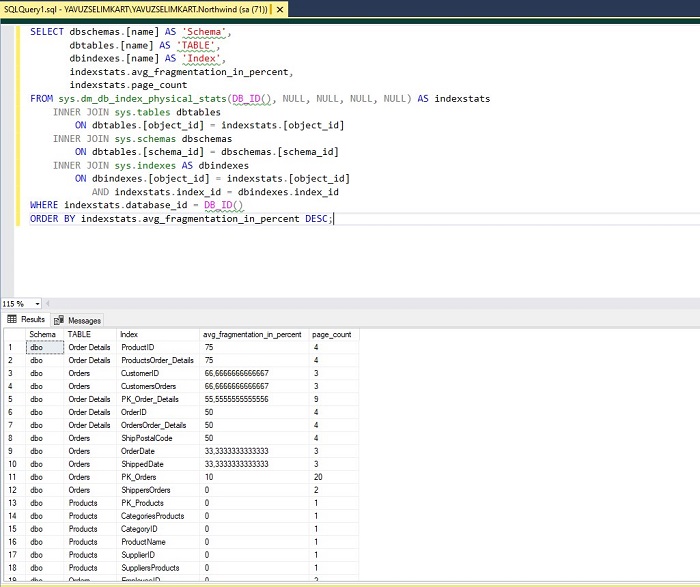Click the DESC keyword at query end
Viewport: 700px width, 587px height.
coord(316,218)
